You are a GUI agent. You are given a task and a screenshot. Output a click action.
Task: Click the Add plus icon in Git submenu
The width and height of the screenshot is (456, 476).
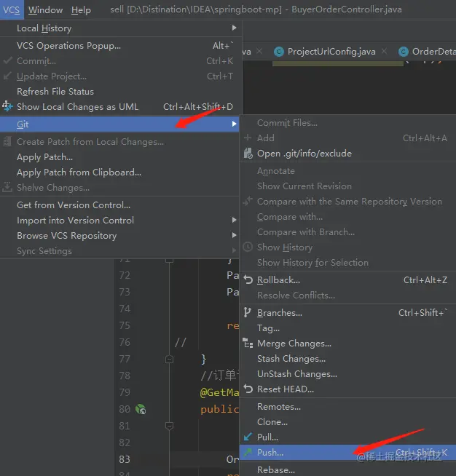tap(248, 138)
